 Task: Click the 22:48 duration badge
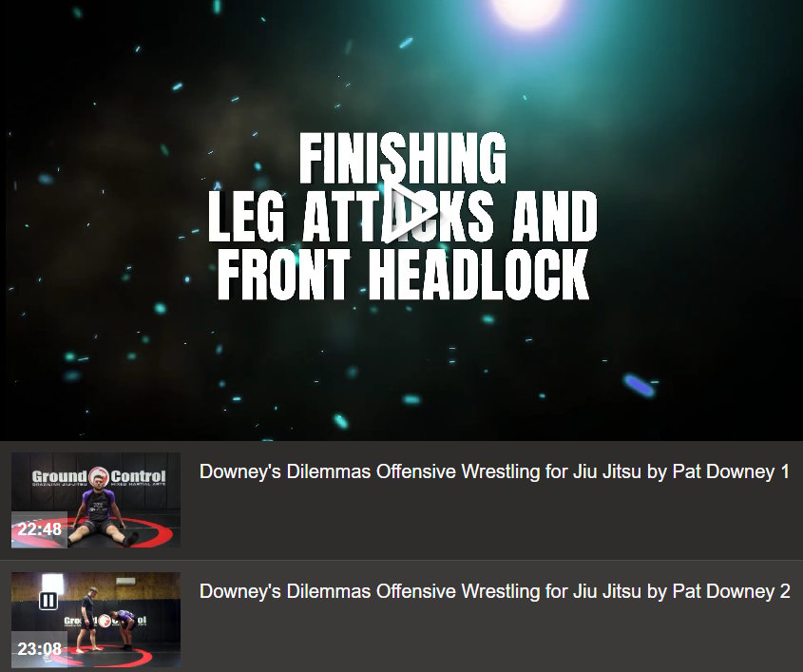pos(39,529)
